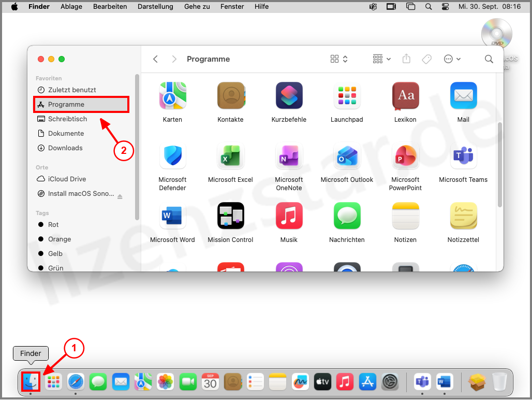
Task: Select Programme in sidebar favorites
Action: pos(81,104)
